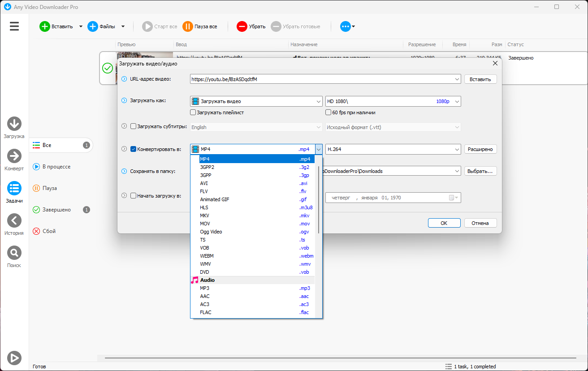Expand the subtitles options expander
The image size is (588, 371).
(124, 126)
